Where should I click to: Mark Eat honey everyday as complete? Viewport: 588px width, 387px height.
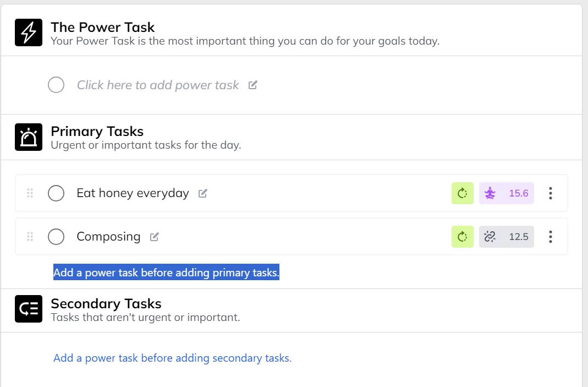(56, 193)
